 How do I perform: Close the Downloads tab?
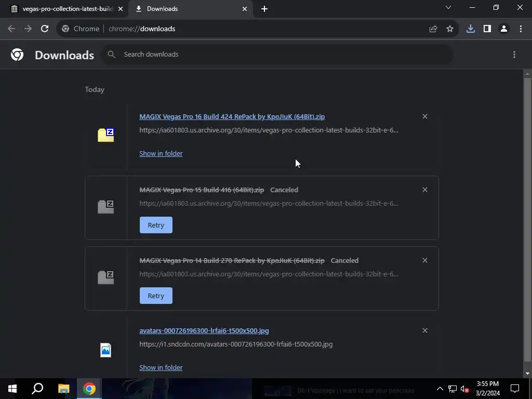click(245, 9)
